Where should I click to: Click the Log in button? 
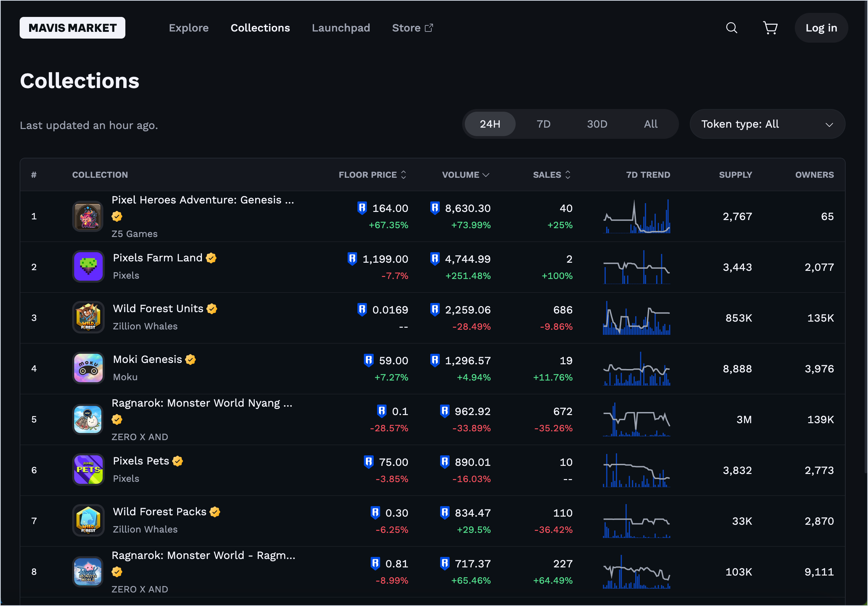(x=821, y=27)
